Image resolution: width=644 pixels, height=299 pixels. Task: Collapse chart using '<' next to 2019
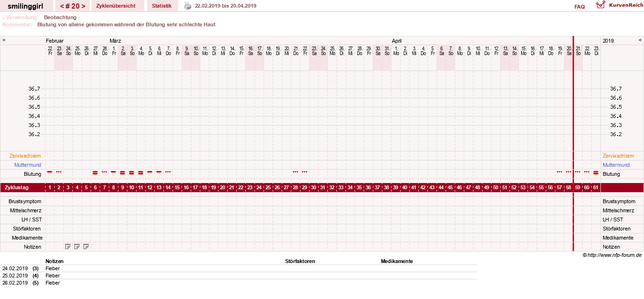click(x=640, y=40)
